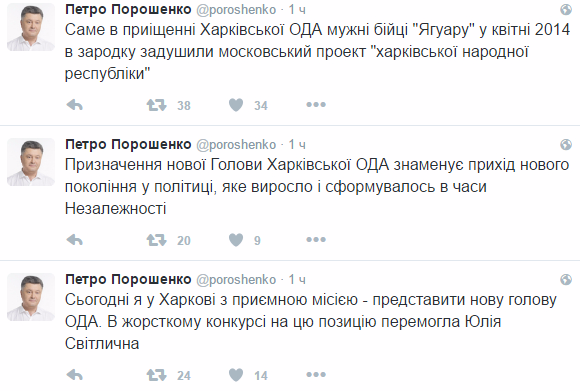This screenshot has width=580, height=391.
Task: Open Петро Порошенко profile name on first tweet
Action: click(128, 10)
